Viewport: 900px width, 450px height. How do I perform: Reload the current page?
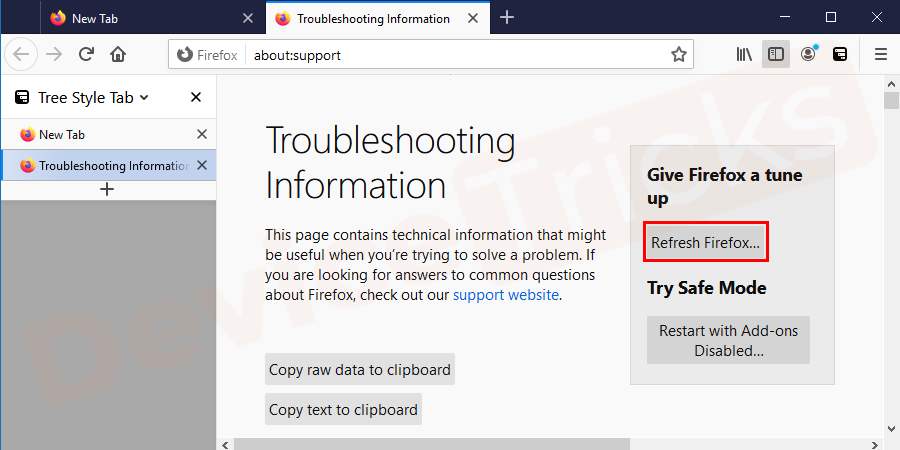pos(86,55)
